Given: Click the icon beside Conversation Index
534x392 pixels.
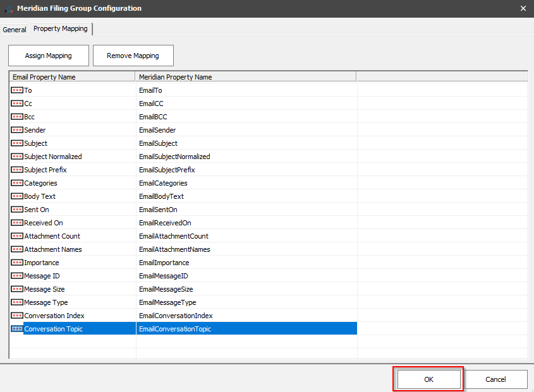Looking at the screenshot, I should tap(16, 316).
